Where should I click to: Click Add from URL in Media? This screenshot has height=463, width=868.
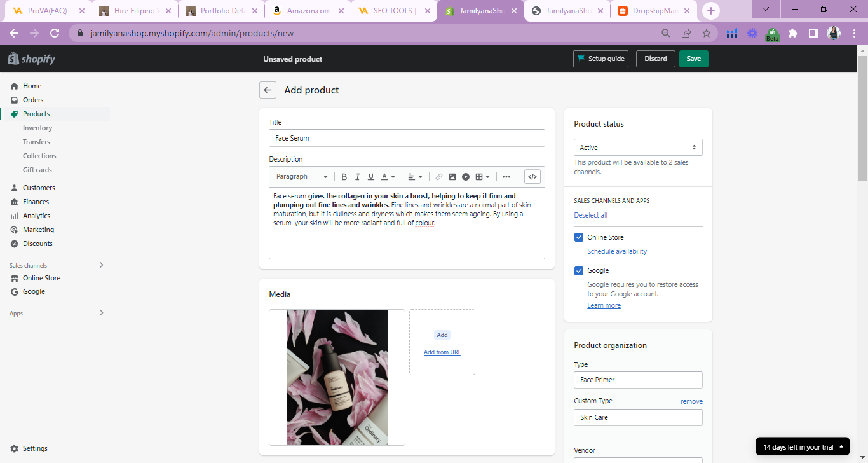coord(442,352)
